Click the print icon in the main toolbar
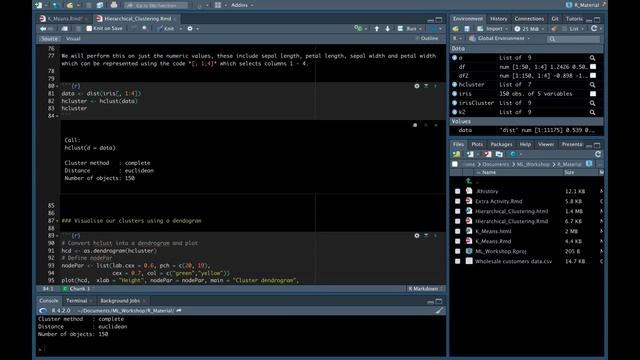Screen dimensions: 640x360 tap(114, 5)
